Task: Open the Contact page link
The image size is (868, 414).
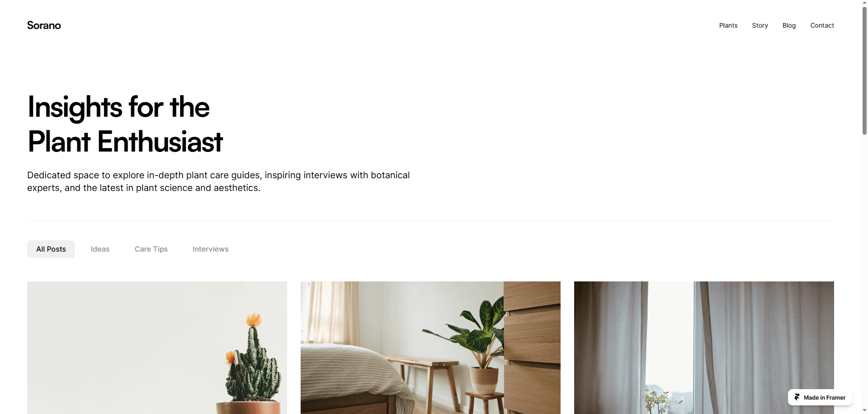Action: point(822,25)
